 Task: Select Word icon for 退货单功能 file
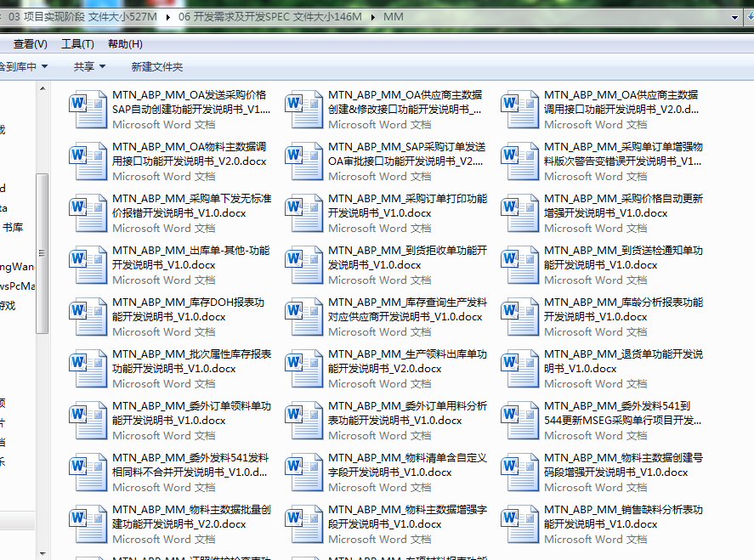(519, 369)
